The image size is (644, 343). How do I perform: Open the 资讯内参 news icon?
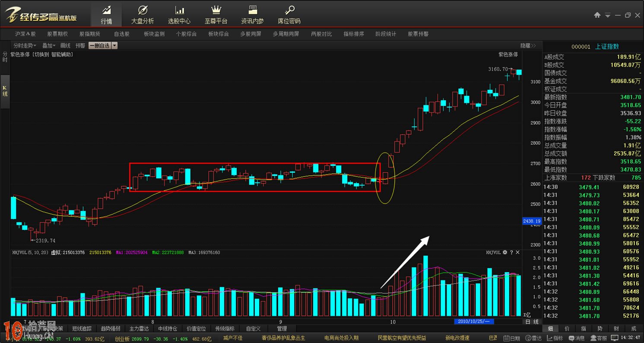(x=253, y=15)
